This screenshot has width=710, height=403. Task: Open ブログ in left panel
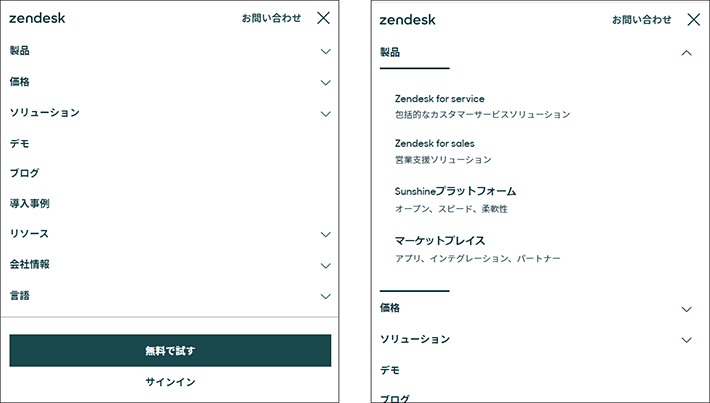tap(24, 173)
